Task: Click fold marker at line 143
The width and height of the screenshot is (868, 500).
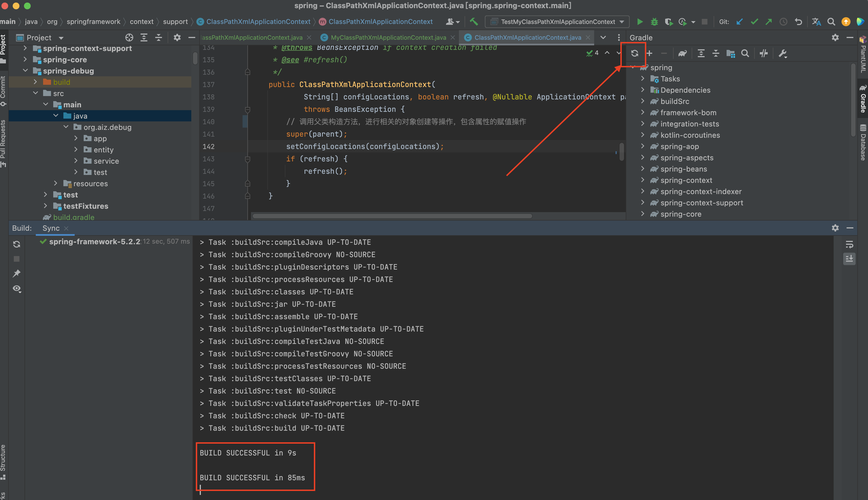Action: click(247, 159)
